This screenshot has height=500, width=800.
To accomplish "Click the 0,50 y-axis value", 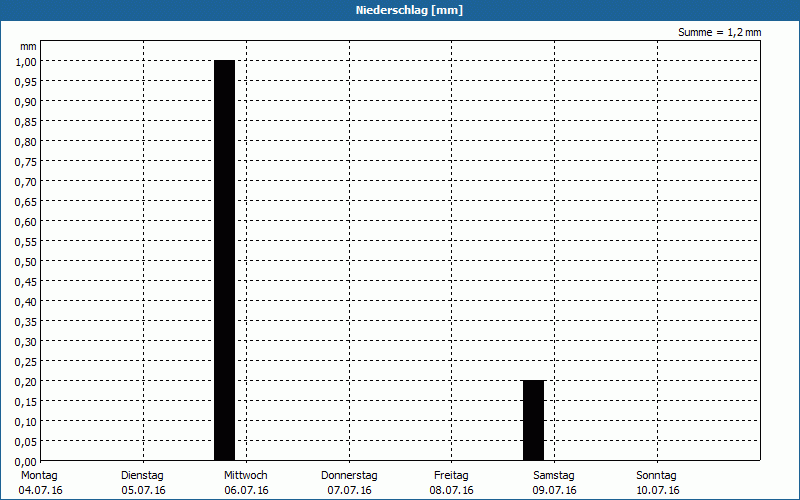I will point(26,262).
